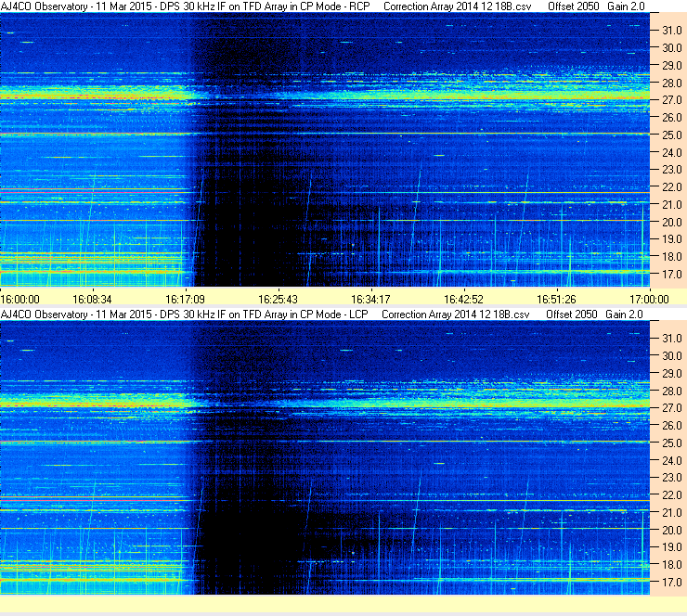Click the 27.0 frequency label on LCP axis
The height and width of the screenshot is (616, 687).
point(672,408)
